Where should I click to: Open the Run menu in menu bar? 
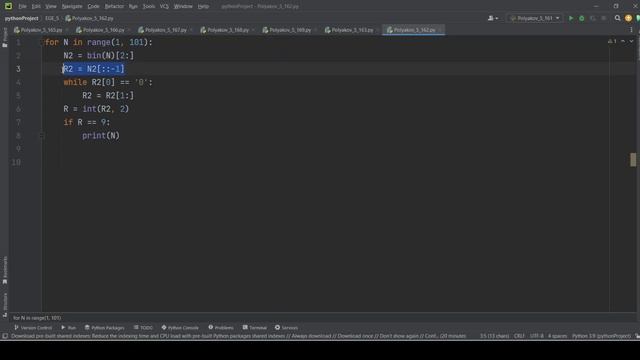[x=133, y=6]
